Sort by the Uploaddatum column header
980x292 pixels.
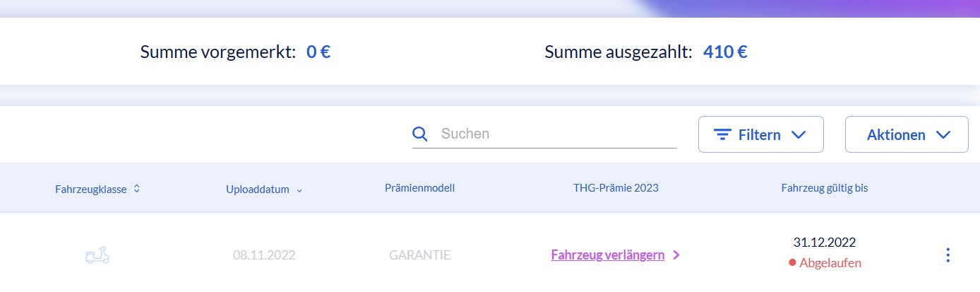coord(257,189)
